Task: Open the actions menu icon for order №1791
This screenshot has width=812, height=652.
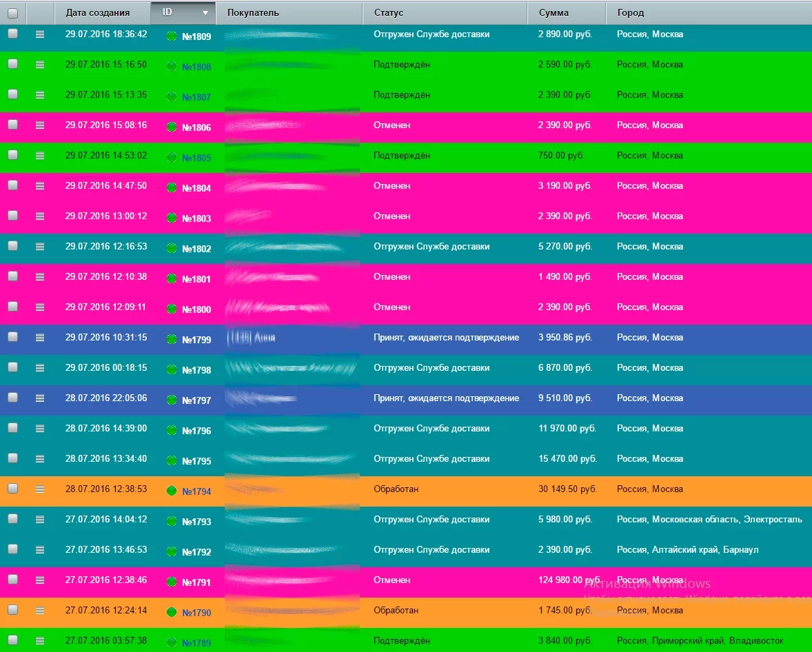Action: 40,580
